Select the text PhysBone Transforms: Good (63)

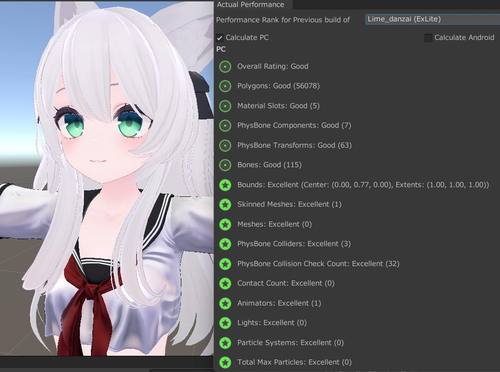294,145
